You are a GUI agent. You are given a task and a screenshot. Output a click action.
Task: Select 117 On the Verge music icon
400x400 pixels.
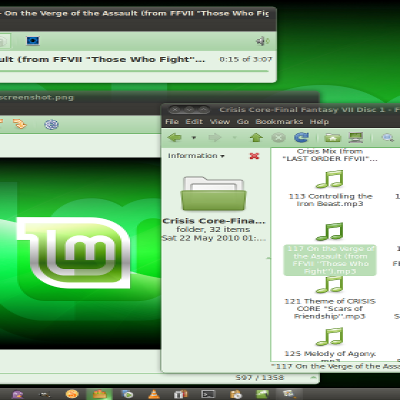pos(330,232)
